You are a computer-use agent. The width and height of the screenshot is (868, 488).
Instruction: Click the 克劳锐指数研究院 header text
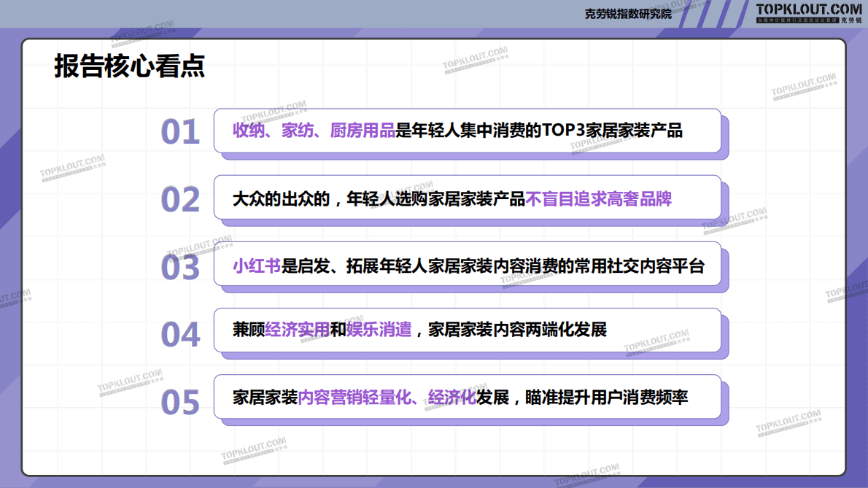[628, 14]
